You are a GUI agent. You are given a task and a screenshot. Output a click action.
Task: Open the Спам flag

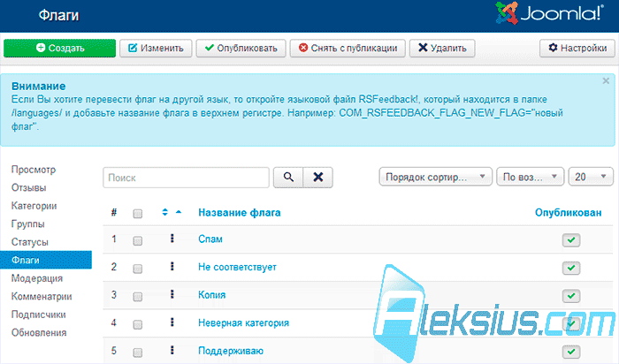click(x=210, y=239)
